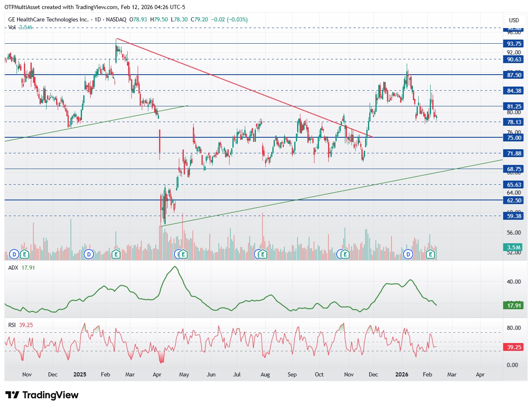Open the dividend marker in January 2025
Viewport: 532px width, 409px height.
[89, 254]
